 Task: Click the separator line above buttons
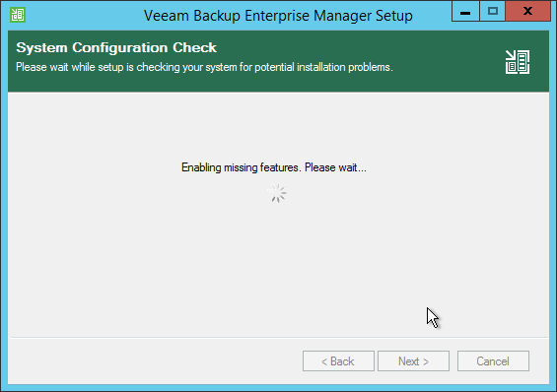[x=279, y=338]
